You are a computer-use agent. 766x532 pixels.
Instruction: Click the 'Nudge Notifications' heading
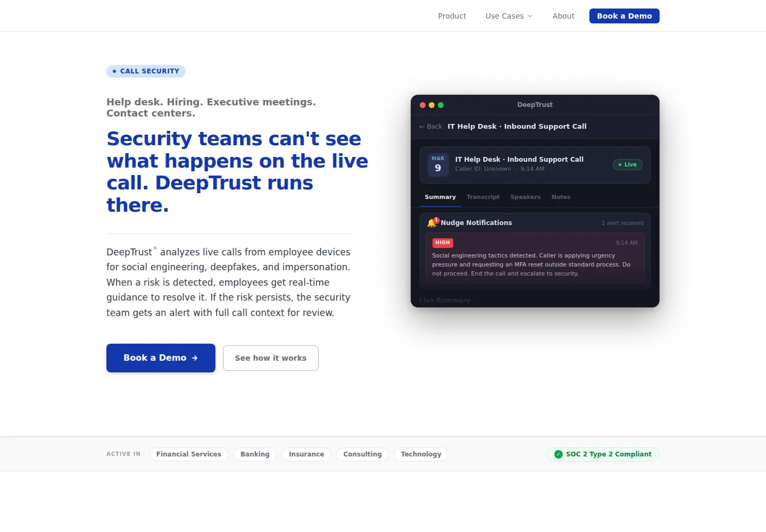click(x=476, y=223)
